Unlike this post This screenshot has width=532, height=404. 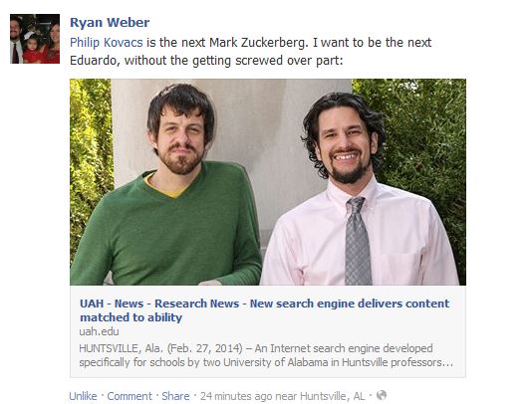pyautogui.click(x=83, y=396)
